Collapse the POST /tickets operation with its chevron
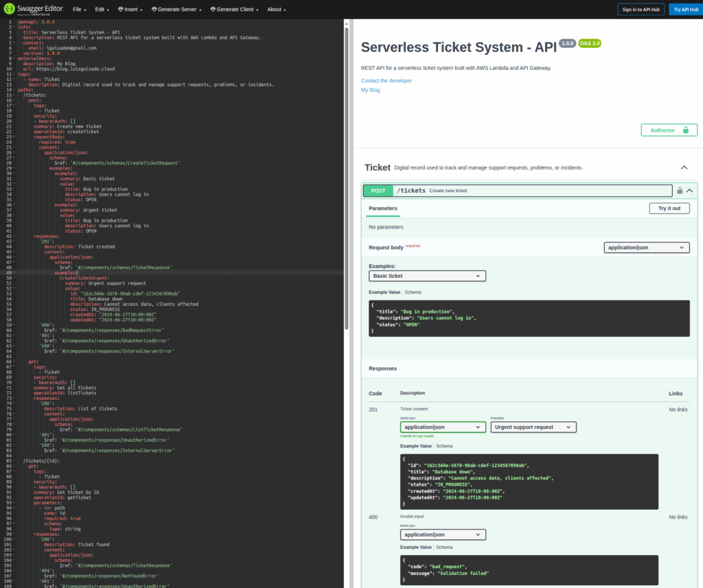703x588 pixels. tap(689, 191)
